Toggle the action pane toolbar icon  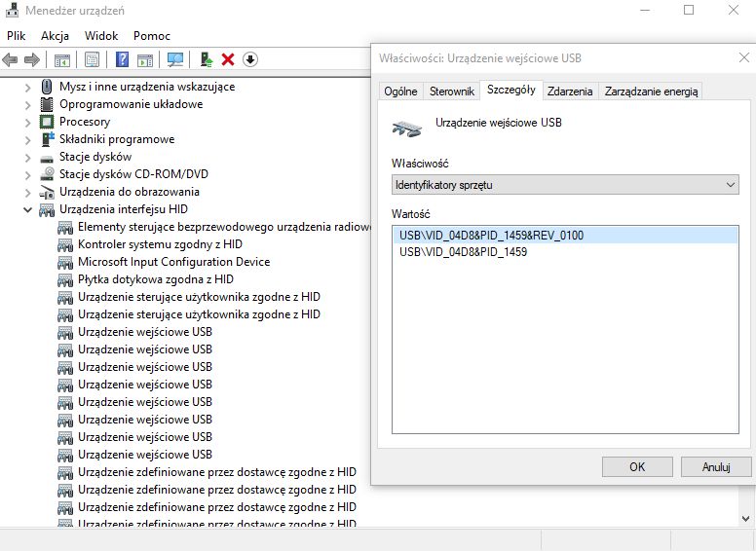[x=145, y=59]
